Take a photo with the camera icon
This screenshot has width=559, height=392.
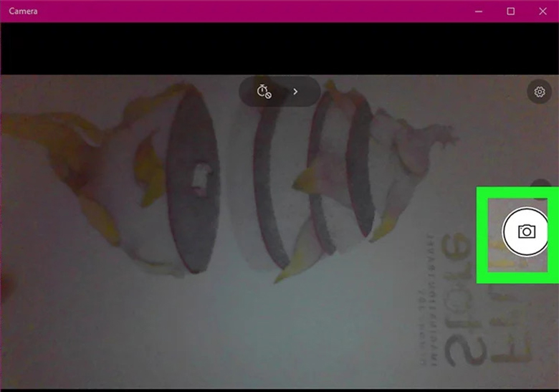click(x=526, y=231)
